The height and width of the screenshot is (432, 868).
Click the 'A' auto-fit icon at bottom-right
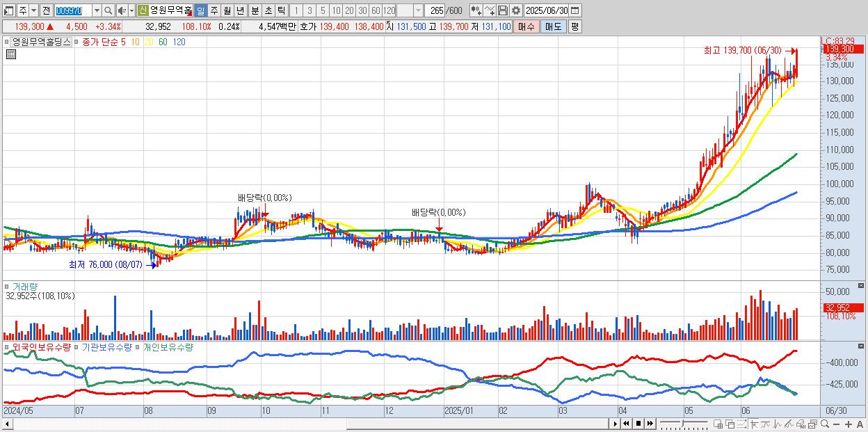pyautogui.click(x=860, y=424)
